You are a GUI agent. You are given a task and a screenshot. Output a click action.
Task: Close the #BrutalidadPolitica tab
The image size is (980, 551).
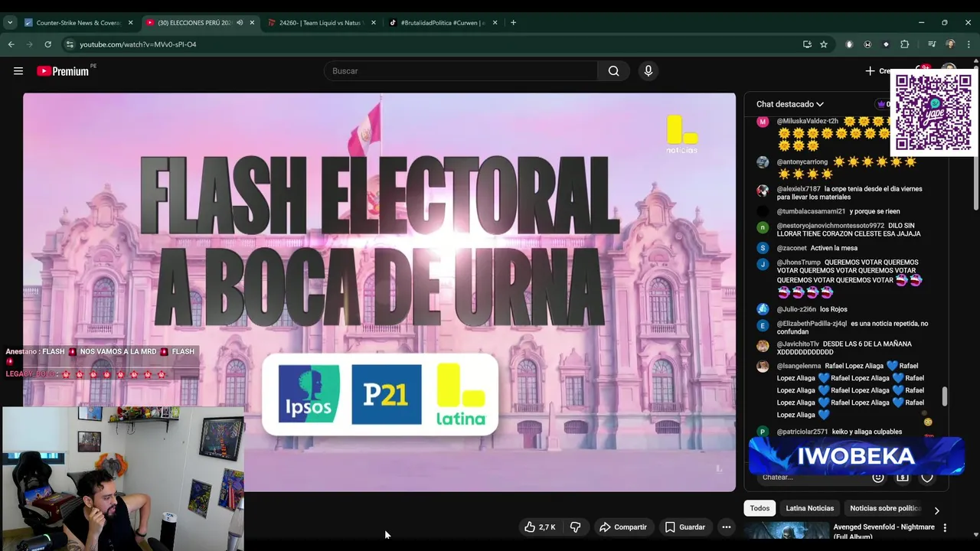point(495,23)
